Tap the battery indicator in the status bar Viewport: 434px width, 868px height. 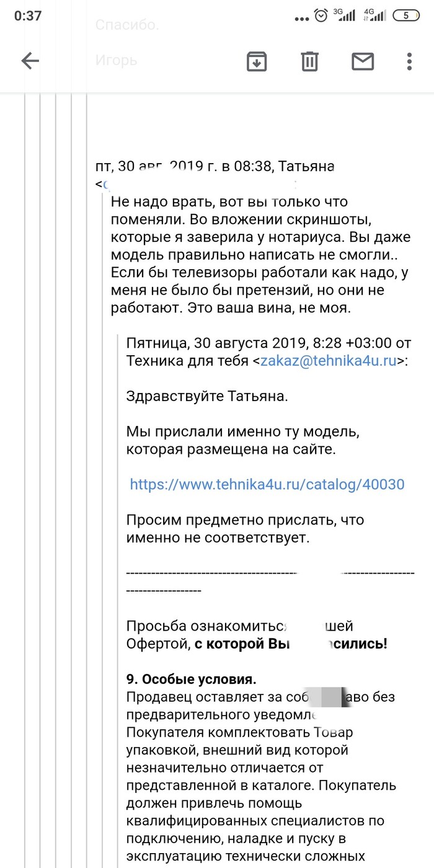tap(407, 15)
